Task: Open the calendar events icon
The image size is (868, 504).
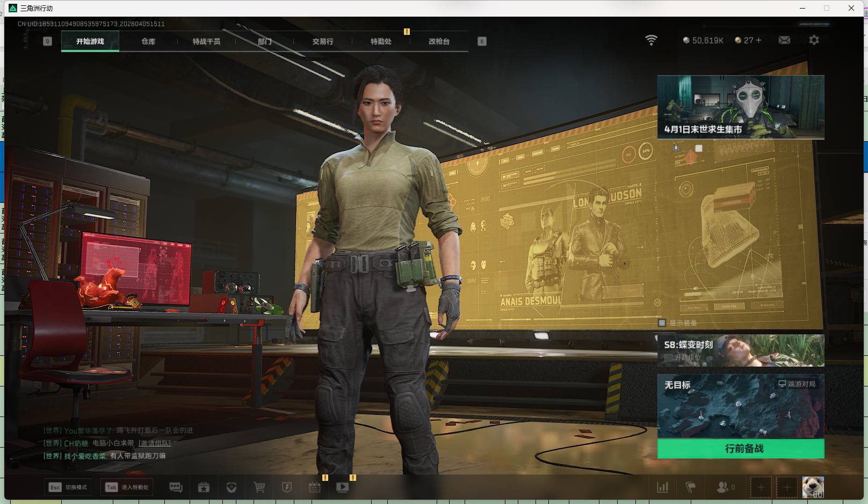Action: 315,487
